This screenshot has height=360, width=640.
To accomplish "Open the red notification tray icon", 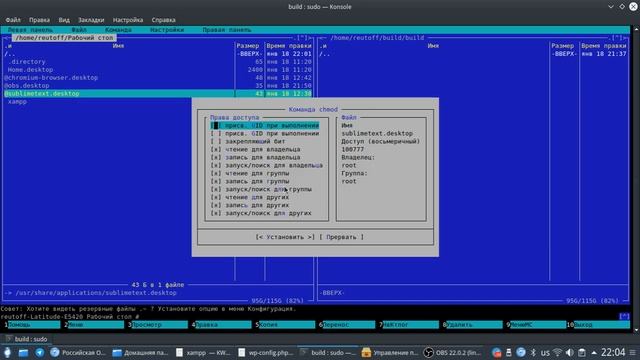I will pyautogui.click(x=496, y=353).
